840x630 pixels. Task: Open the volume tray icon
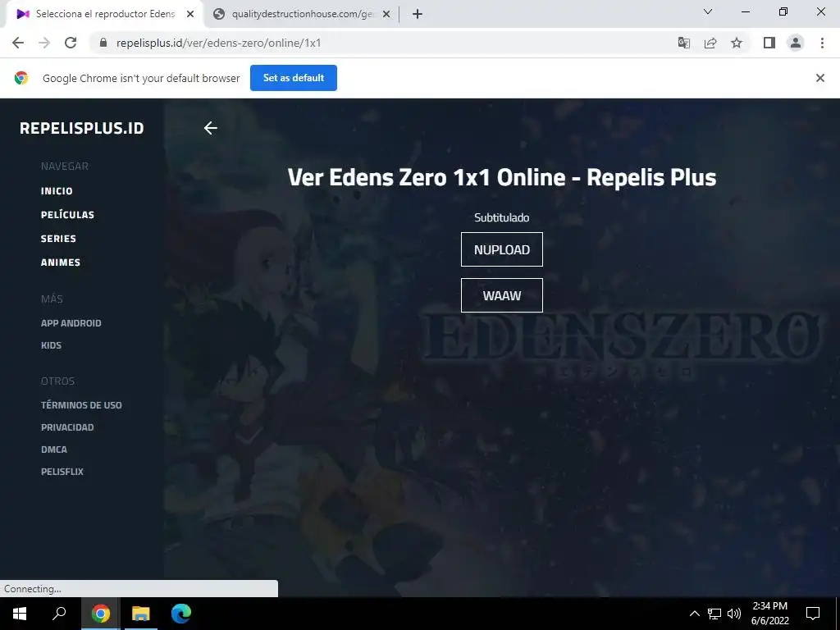(x=734, y=614)
